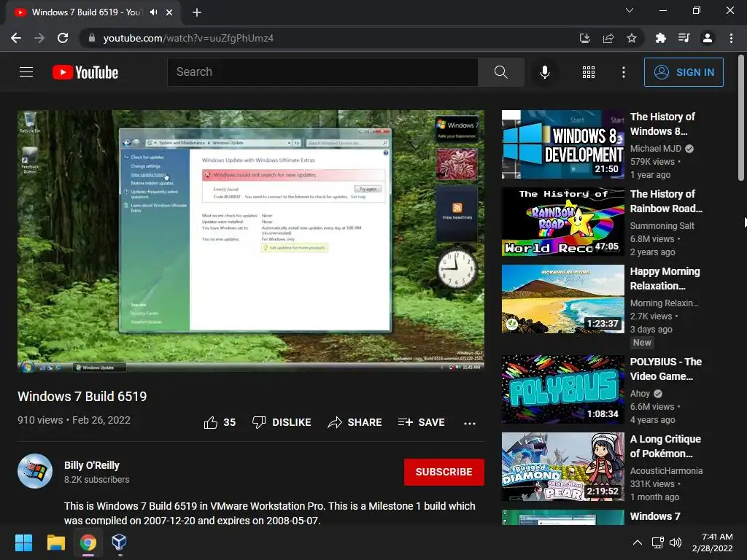
Task: Click video title Windows 7 Build 6519
Action: tap(82, 396)
